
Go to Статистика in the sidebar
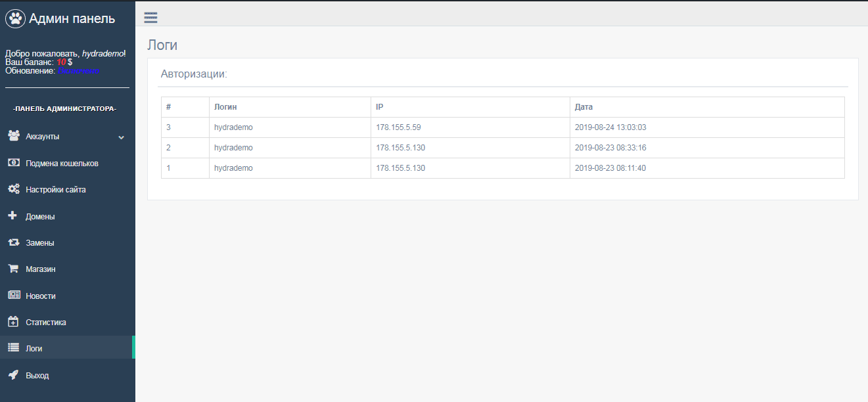[46, 323]
